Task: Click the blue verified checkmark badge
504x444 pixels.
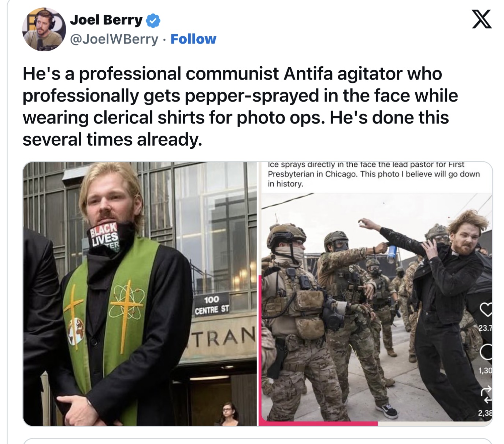Action: click(x=153, y=21)
